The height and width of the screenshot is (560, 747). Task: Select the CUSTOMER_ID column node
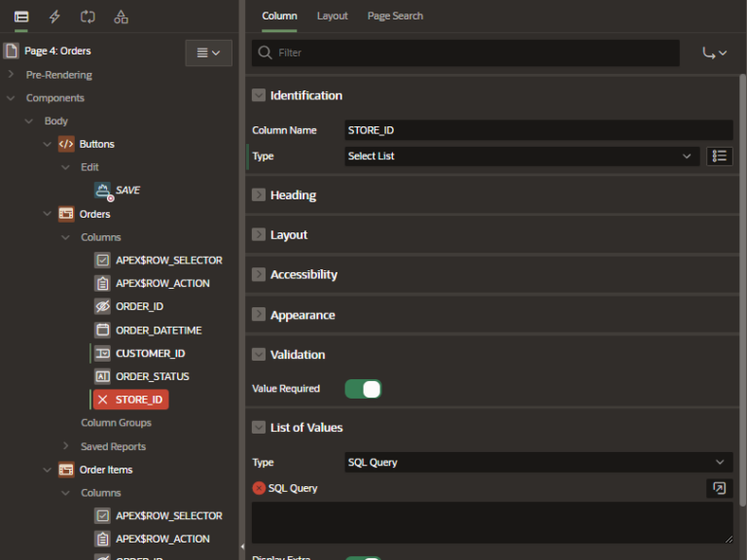[x=150, y=354]
